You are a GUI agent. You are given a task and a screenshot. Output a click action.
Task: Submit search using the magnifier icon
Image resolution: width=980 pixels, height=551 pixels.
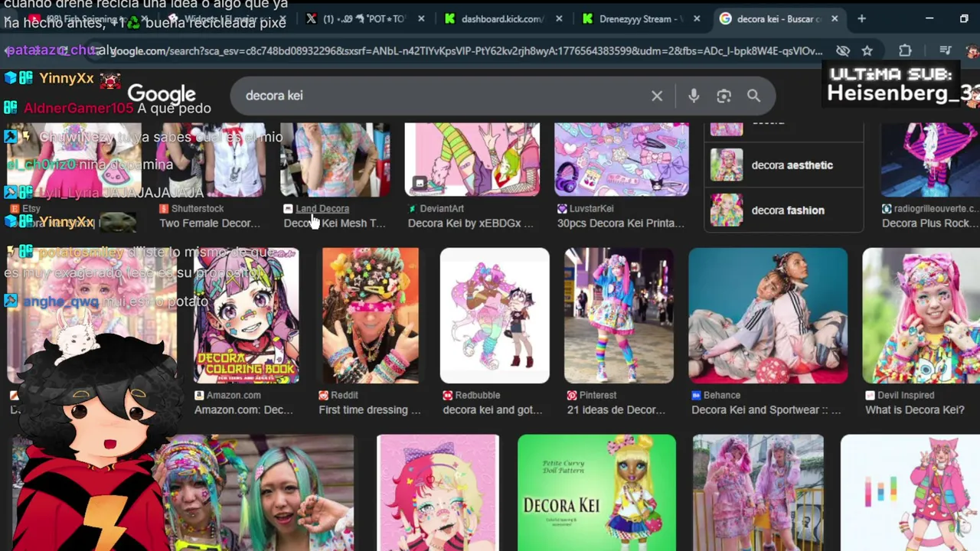[x=754, y=96]
